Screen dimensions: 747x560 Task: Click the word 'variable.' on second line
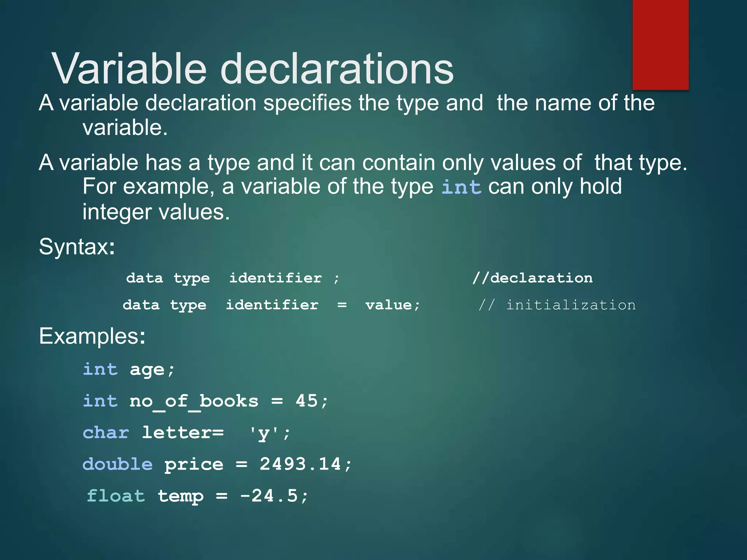(x=125, y=128)
